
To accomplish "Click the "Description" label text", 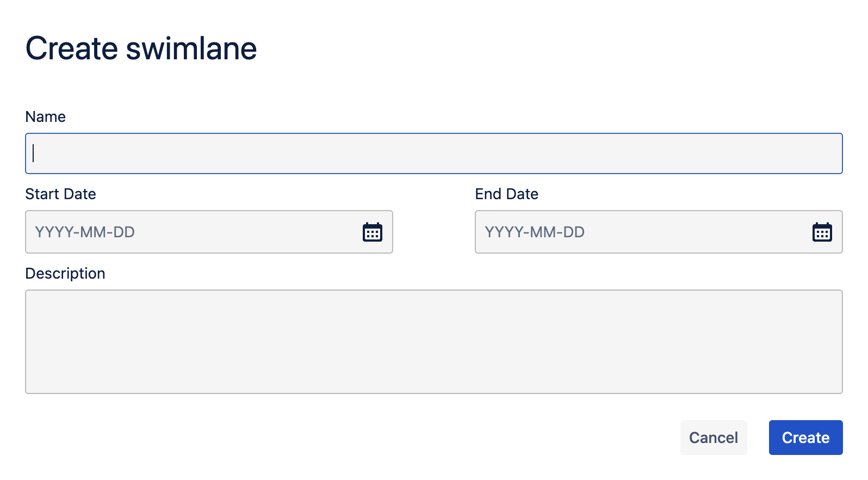I will tap(65, 274).
